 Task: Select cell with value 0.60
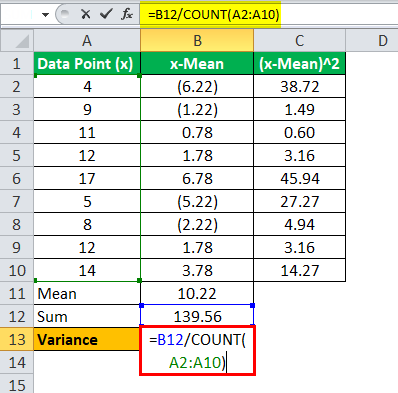pyautogui.click(x=299, y=132)
